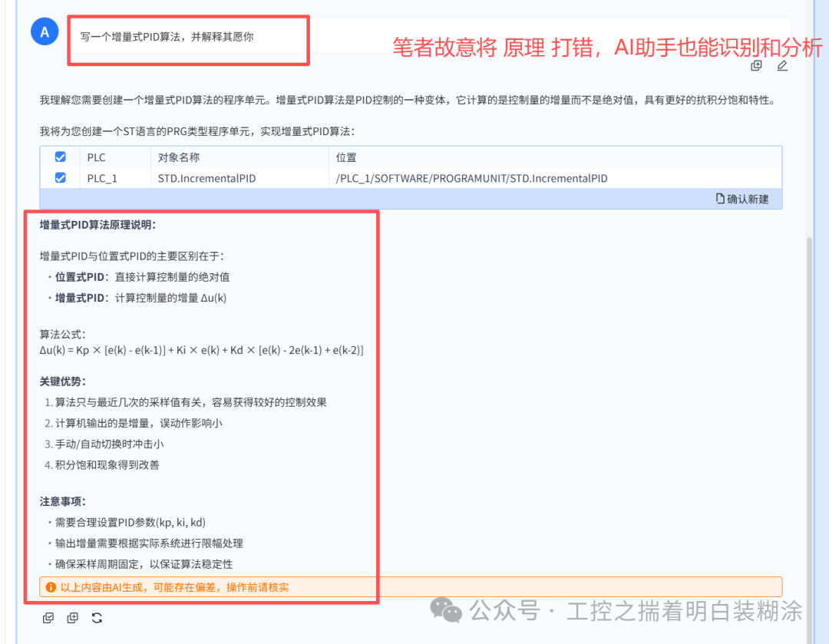The image size is (829, 644).
Task: Click the user message 写一个增量式PID算法，并解释其愿你
Action: pos(167,37)
